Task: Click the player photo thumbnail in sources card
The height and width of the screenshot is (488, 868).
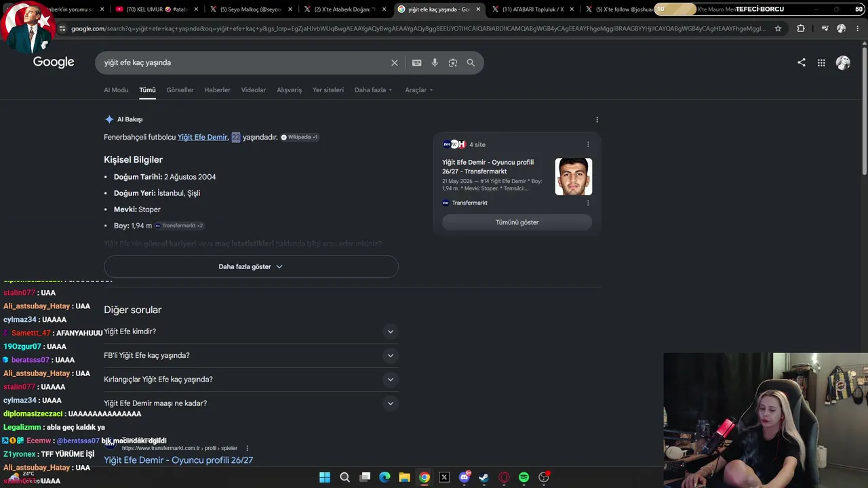Action: pos(574,176)
